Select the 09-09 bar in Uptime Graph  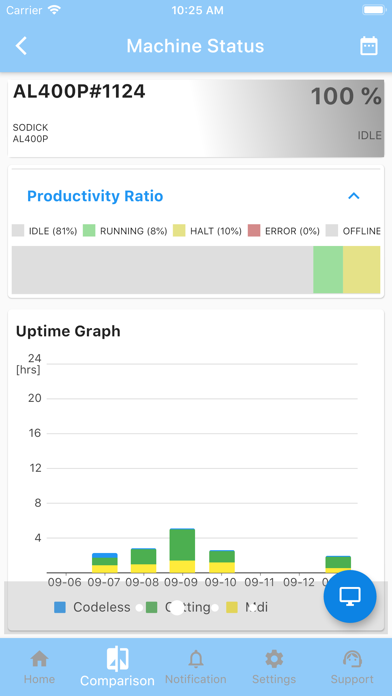(182, 550)
